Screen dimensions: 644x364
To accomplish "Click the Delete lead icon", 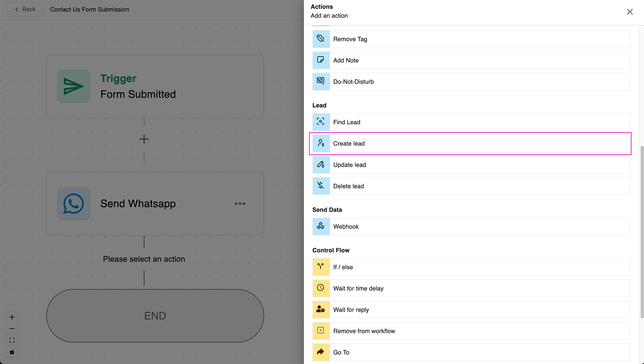I will pyautogui.click(x=321, y=186).
